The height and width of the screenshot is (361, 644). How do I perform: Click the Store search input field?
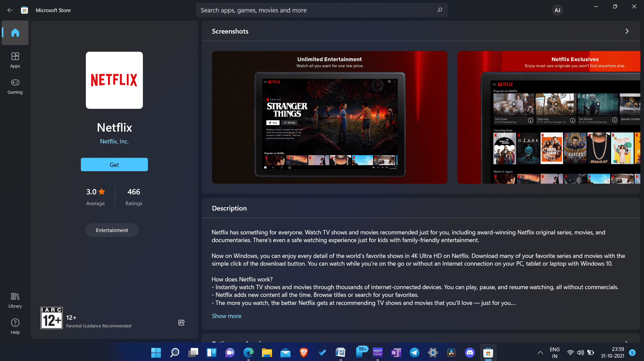point(302,10)
